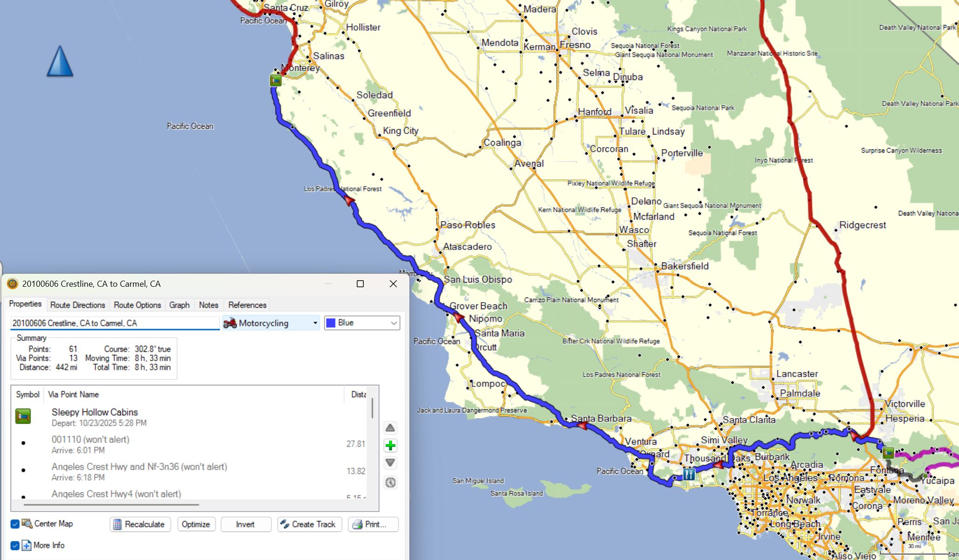Click the Sleepy Hollow Cabins lodging symbol
The image size is (959, 560).
pyautogui.click(x=23, y=416)
